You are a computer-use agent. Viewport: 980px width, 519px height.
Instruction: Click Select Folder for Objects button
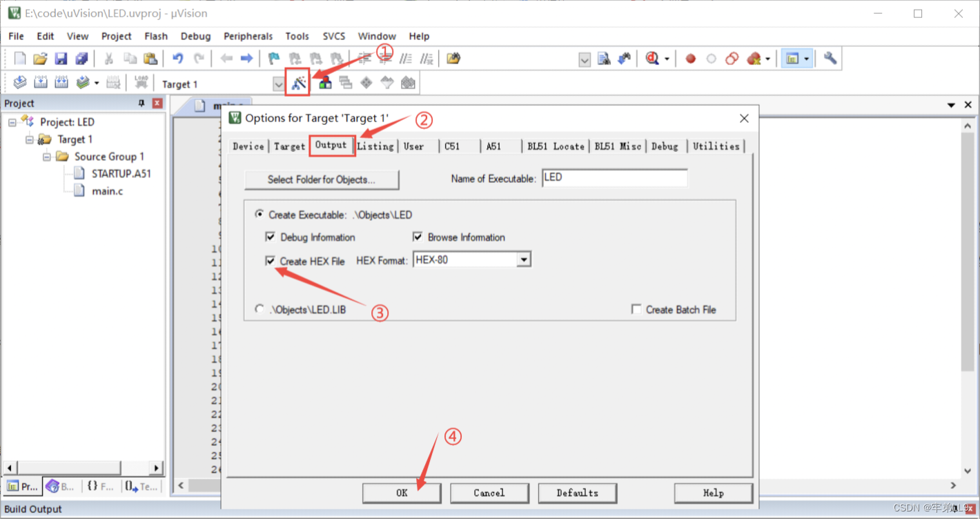tap(322, 179)
